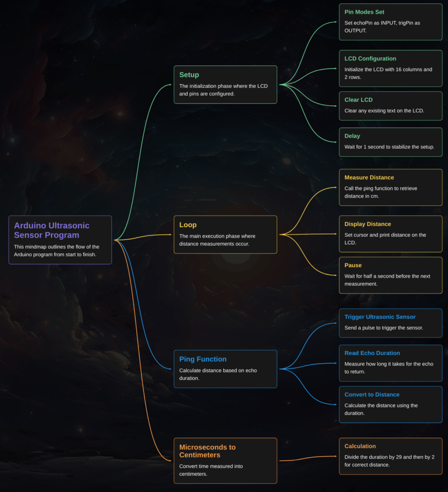Select the orange Calculation node
The image size is (448, 492).
point(390,456)
